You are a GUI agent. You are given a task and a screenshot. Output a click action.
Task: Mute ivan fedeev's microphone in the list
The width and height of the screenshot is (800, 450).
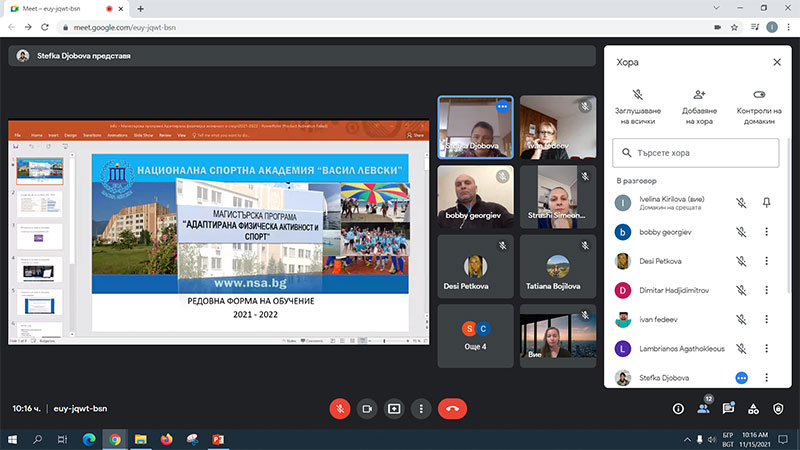click(x=741, y=319)
